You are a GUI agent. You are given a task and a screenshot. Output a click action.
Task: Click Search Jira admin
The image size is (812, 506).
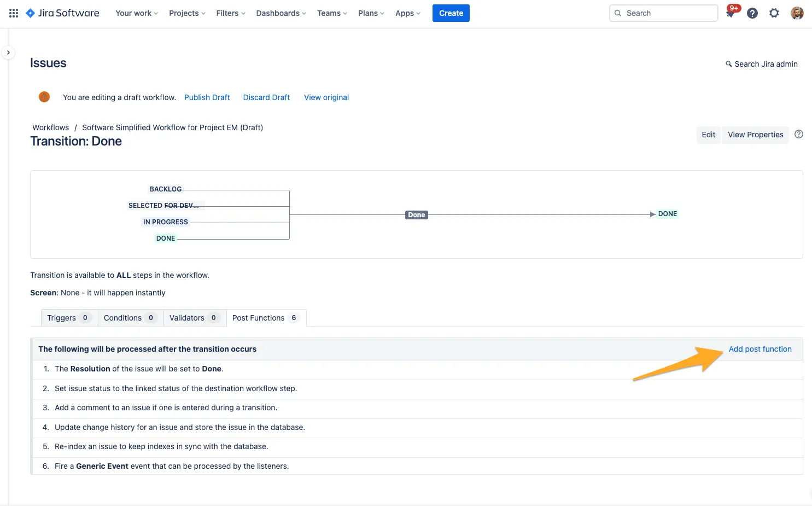(762, 64)
